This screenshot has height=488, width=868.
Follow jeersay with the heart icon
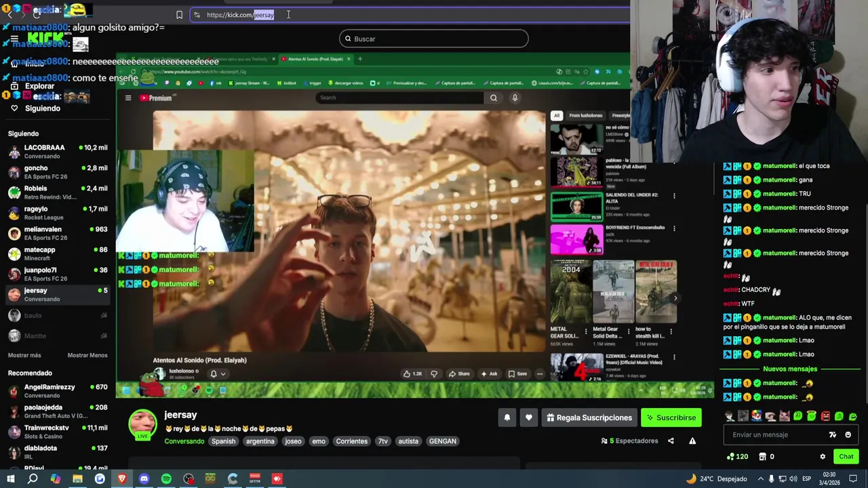pos(529,418)
